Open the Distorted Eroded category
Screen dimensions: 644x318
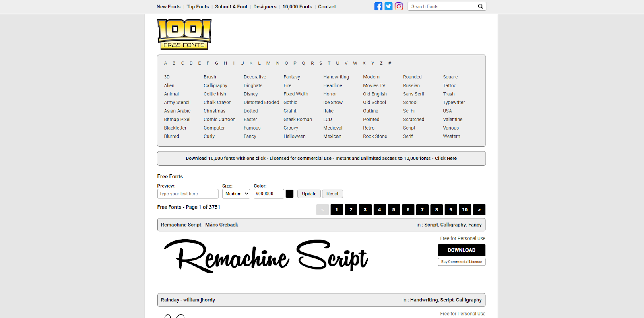pos(261,102)
